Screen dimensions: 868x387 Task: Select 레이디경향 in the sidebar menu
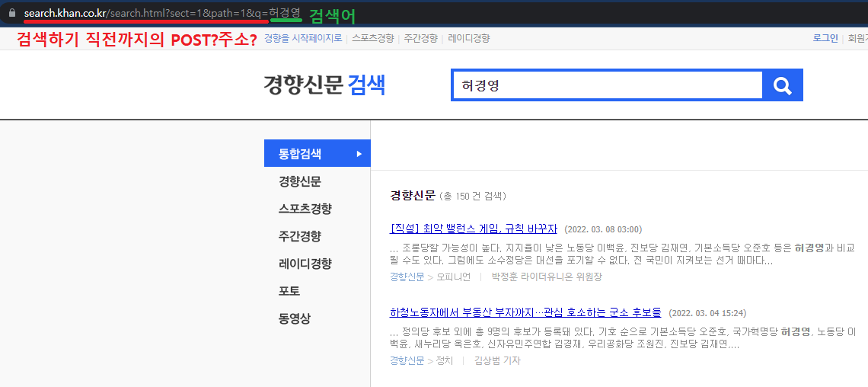tap(305, 264)
